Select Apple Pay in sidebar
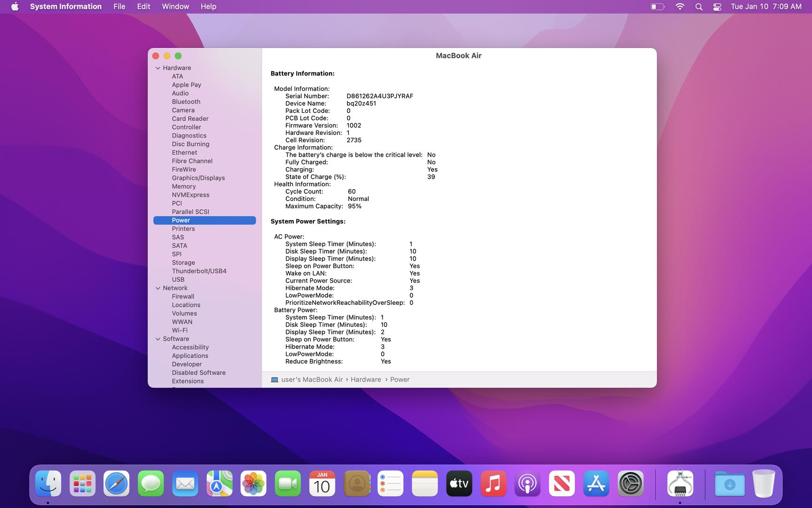The width and height of the screenshot is (812, 508). (x=187, y=85)
